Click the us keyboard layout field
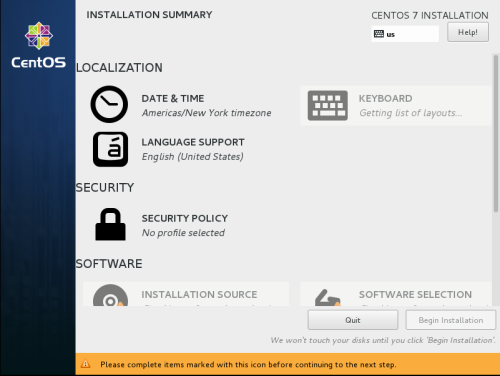This screenshot has height=376, width=500. coord(405,34)
